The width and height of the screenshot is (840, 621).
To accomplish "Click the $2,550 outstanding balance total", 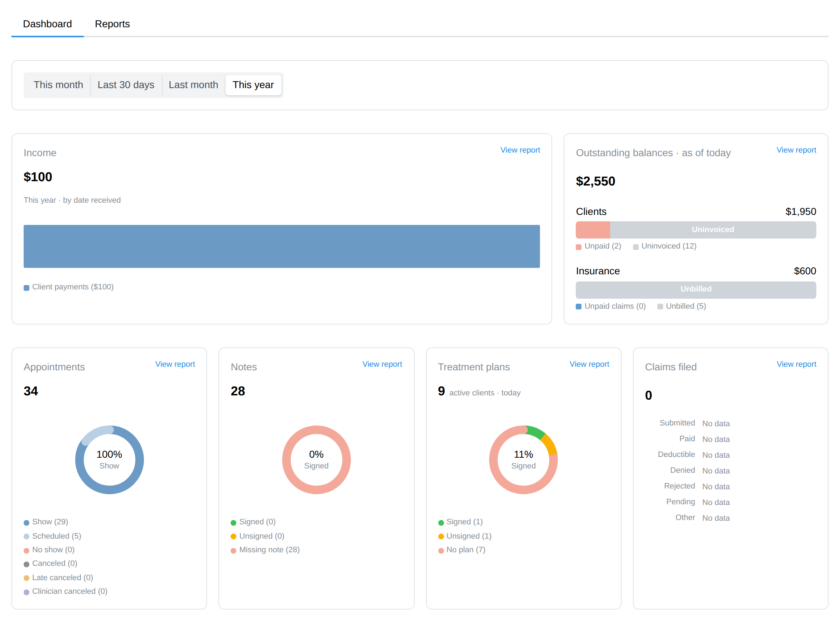I will click(595, 181).
